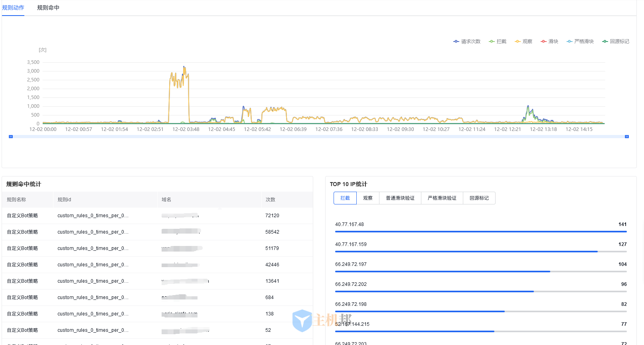
Task: Click the progress bar for 40.77.167.48
Action: pyautogui.click(x=481, y=232)
